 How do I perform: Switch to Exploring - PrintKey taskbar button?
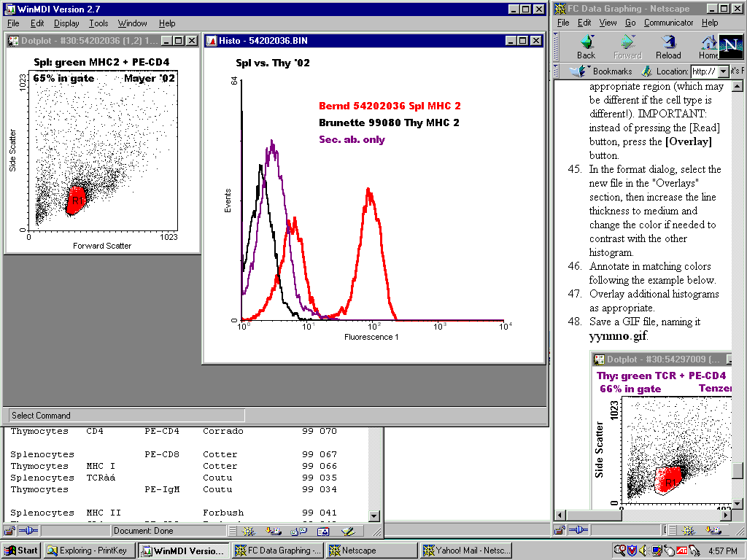[x=89, y=551]
